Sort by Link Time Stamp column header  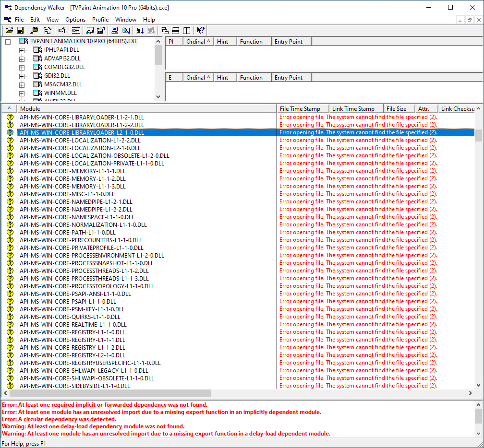[356, 108]
